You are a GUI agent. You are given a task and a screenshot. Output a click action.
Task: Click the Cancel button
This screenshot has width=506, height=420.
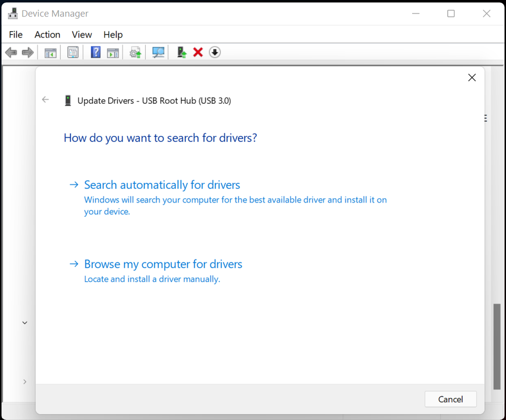[x=451, y=399]
